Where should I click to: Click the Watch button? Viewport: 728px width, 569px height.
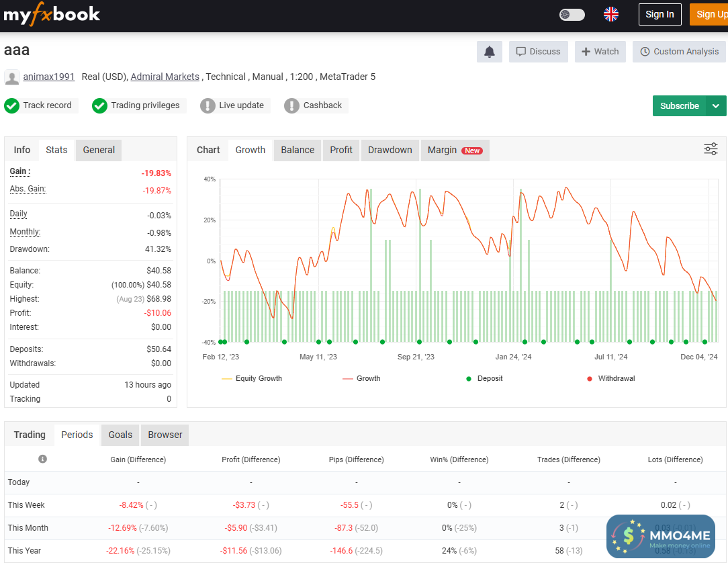tap(600, 52)
